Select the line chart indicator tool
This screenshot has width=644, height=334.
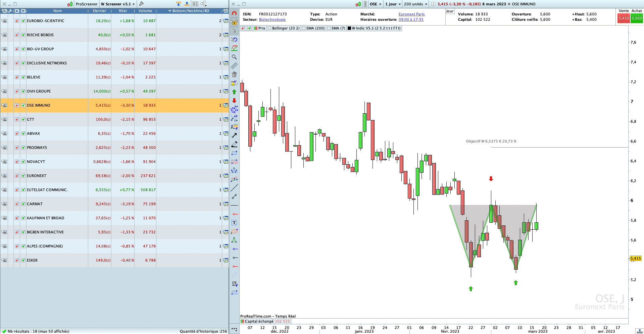click(x=234, y=48)
